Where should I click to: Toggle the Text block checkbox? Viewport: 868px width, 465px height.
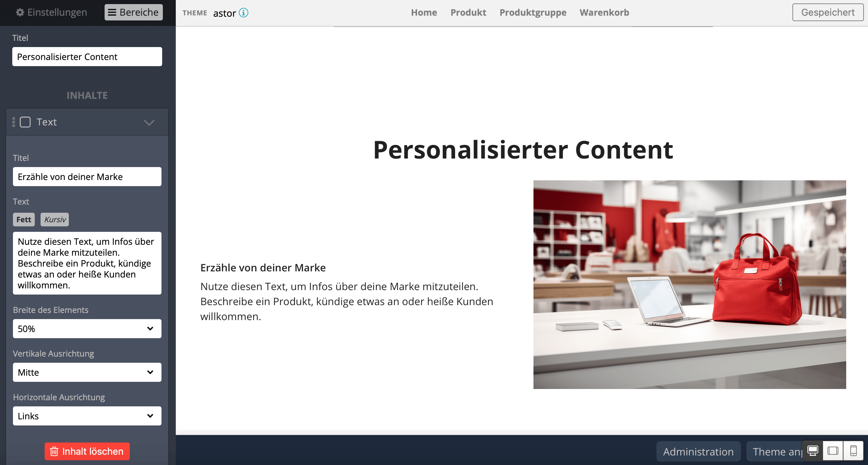pyautogui.click(x=25, y=121)
